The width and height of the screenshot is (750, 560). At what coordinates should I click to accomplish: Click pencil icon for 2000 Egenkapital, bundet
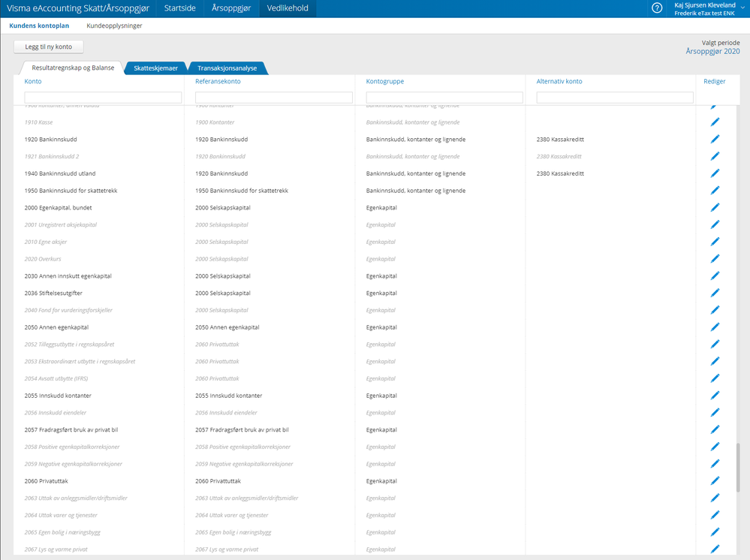pyautogui.click(x=715, y=207)
